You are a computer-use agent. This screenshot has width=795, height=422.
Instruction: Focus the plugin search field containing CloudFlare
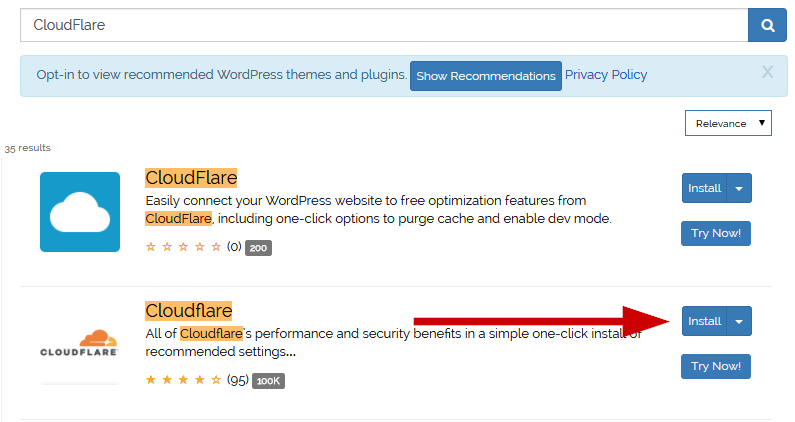384,25
